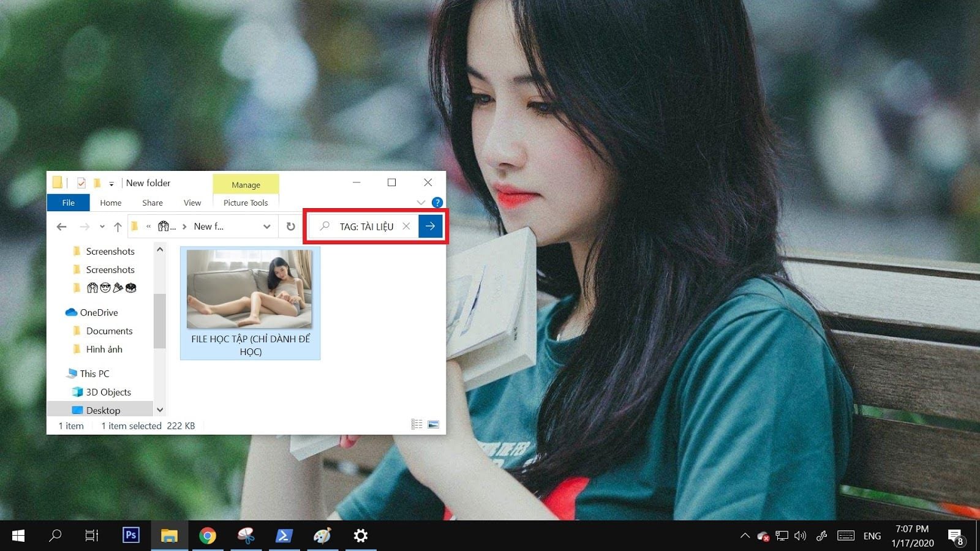Click the Back navigation arrow
The height and width of the screenshot is (551, 980).
tap(61, 226)
